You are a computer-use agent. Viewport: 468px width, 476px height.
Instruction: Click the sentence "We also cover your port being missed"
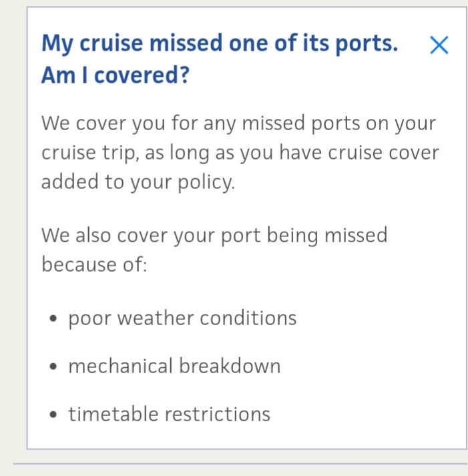(214, 235)
